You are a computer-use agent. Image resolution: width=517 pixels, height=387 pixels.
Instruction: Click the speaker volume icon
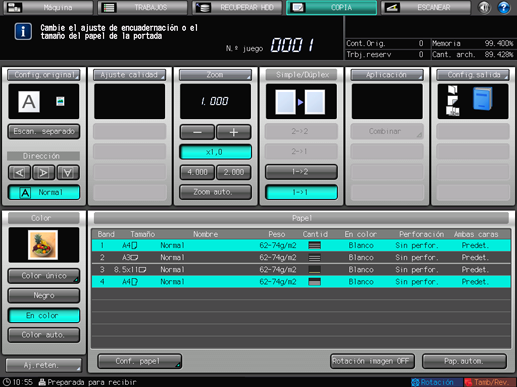pyautogui.click(x=484, y=7)
